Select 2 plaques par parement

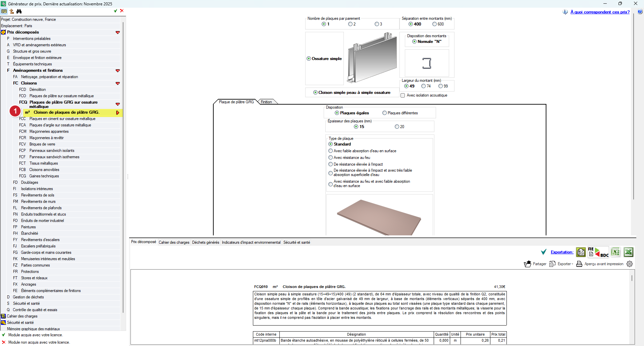pos(350,24)
